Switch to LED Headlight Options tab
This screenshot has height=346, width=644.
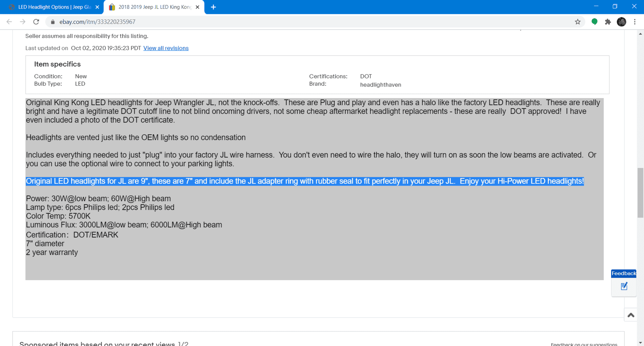click(x=52, y=7)
